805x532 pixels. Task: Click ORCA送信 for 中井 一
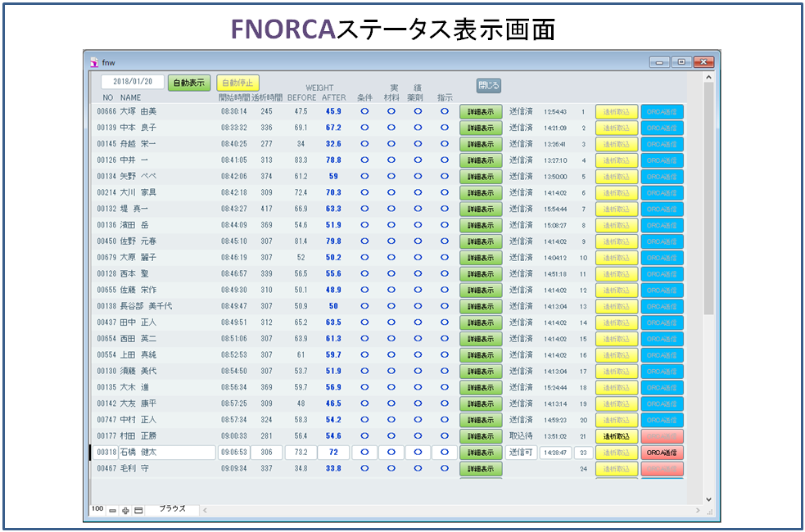point(662,160)
